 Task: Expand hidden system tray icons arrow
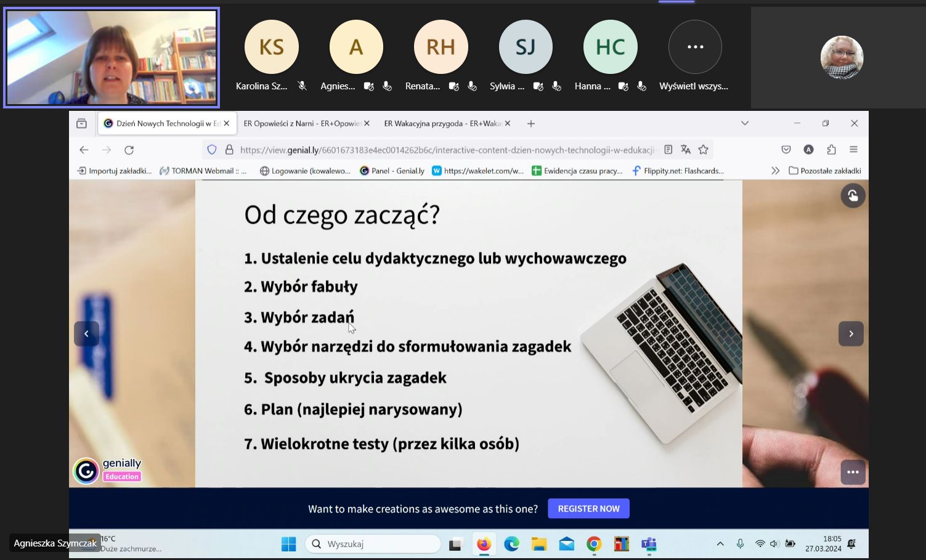tap(720, 544)
